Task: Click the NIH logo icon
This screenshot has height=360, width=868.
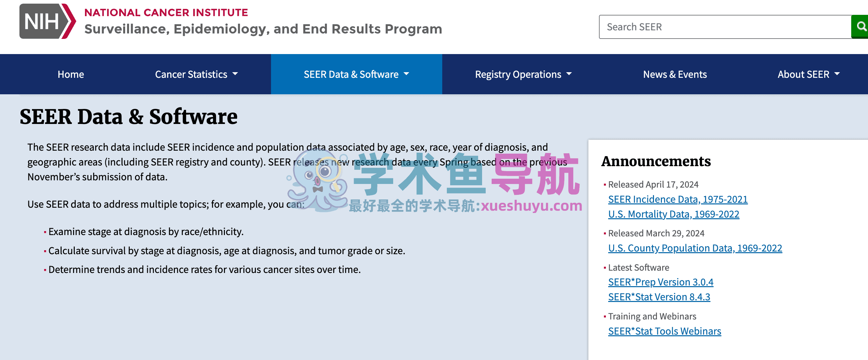Action: [47, 21]
